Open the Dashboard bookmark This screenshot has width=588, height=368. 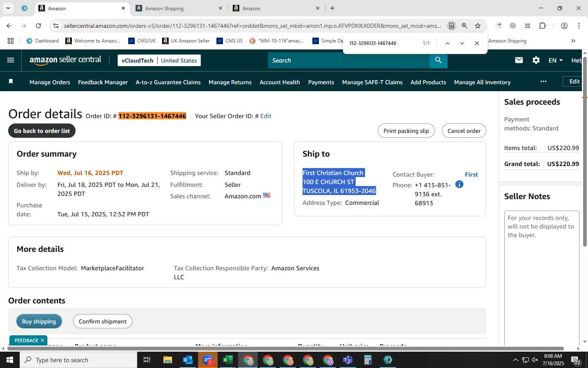pos(42,41)
